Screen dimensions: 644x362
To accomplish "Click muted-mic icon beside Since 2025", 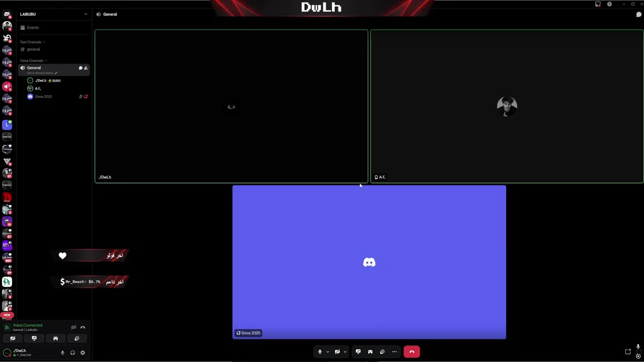I will [x=80, y=97].
